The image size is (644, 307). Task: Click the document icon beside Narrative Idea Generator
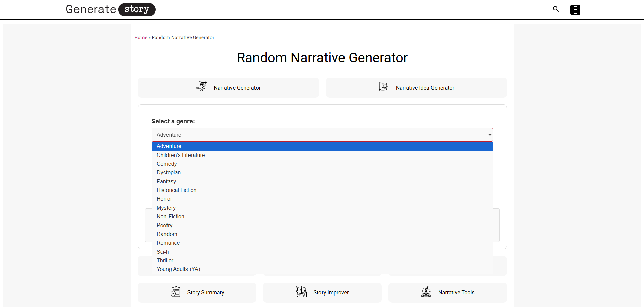(x=383, y=87)
